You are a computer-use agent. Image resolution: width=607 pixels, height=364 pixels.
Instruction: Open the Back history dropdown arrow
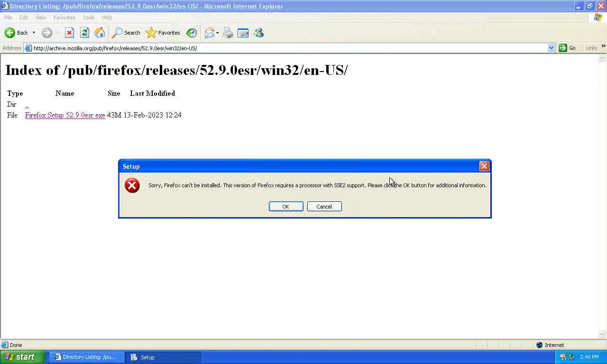point(34,33)
